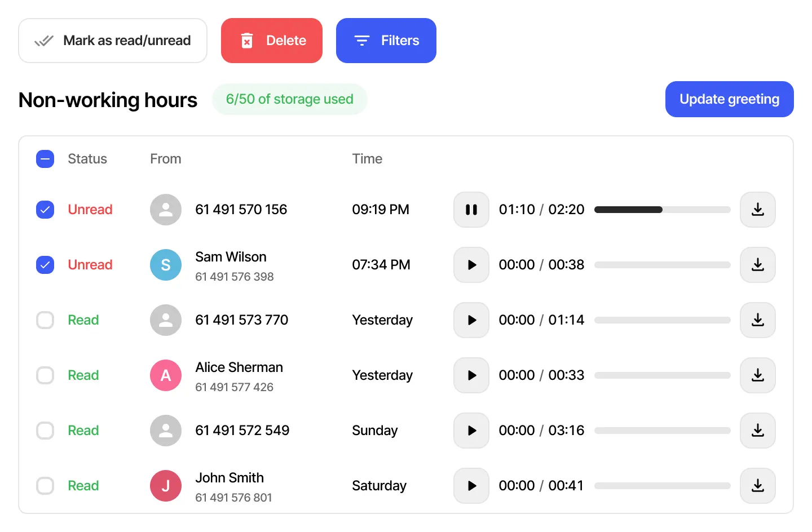
Task: Download Alice Sherman's voicemail
Action: coord(758,375)
